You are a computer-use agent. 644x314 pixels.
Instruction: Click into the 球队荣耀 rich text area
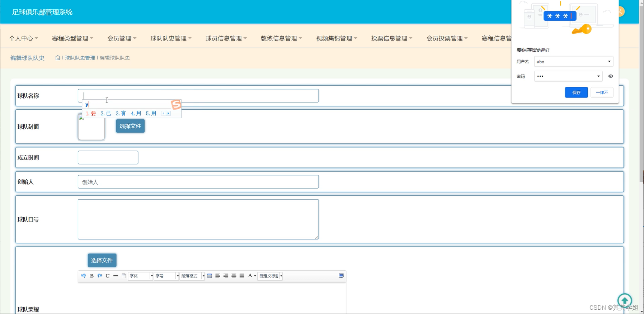click(212, 298)
